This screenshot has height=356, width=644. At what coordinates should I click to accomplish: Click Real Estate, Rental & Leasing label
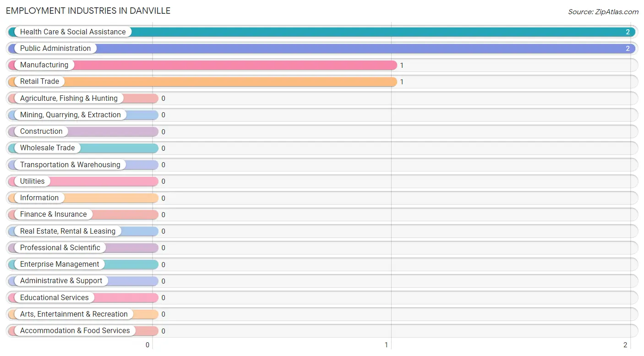tap(68, 231)
